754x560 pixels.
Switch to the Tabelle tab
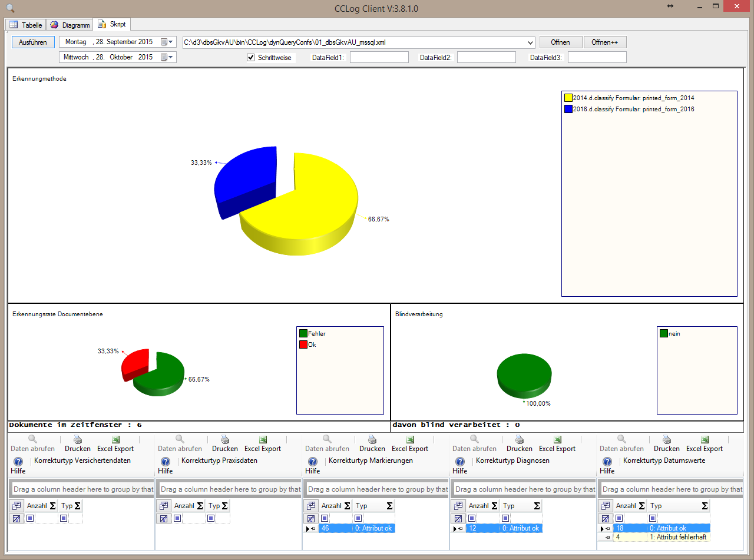coord(26,25)
